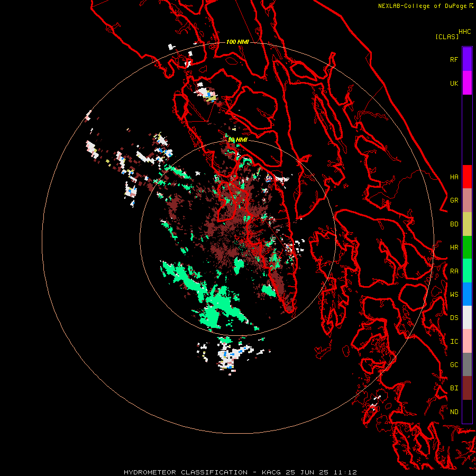Click the GC gray legend swatch
Screen dimensions: 476x476
click(x=467, y=364)
